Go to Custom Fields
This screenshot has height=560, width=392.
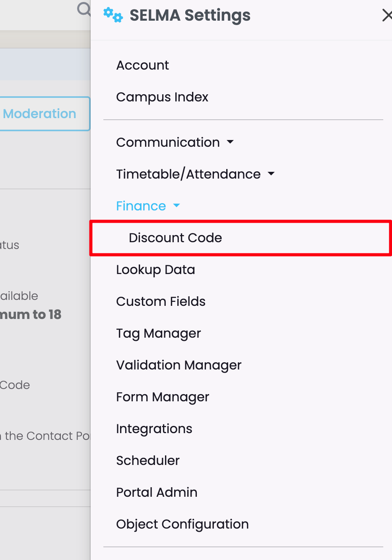coord(161,301)
